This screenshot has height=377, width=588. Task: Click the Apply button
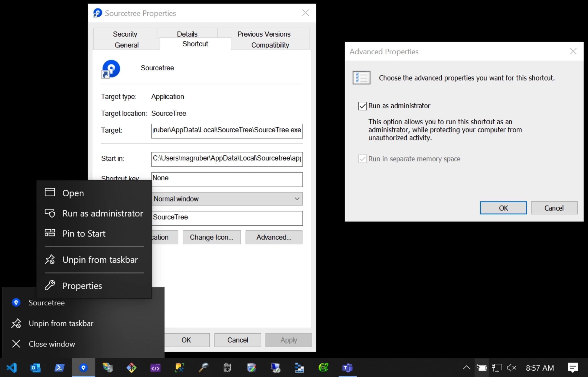coord(289,340)
